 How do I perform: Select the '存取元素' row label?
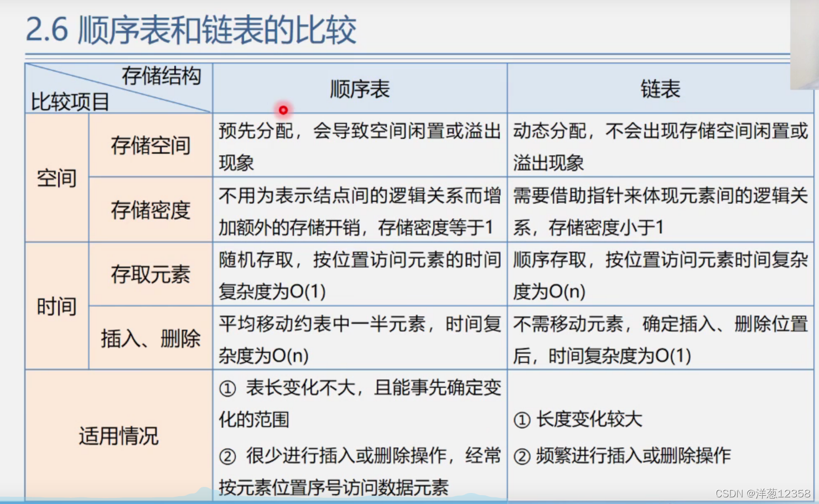coord(151,274)
